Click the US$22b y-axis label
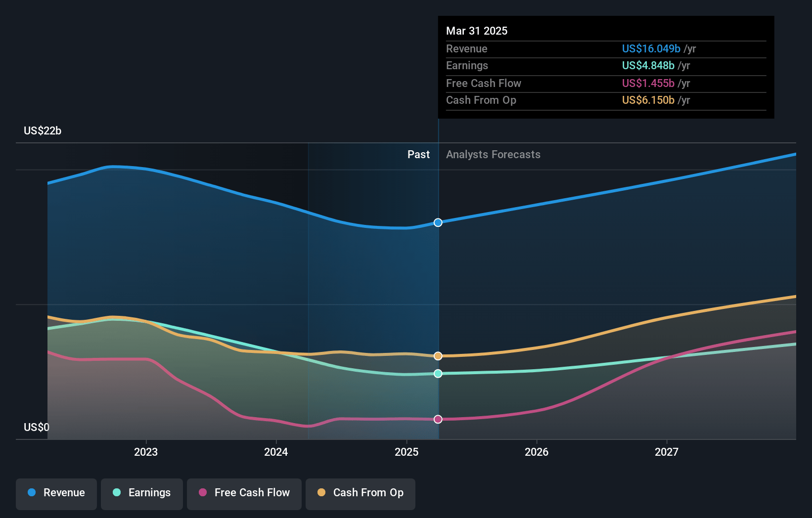The image size is (812, 518). tap(43, 130)
